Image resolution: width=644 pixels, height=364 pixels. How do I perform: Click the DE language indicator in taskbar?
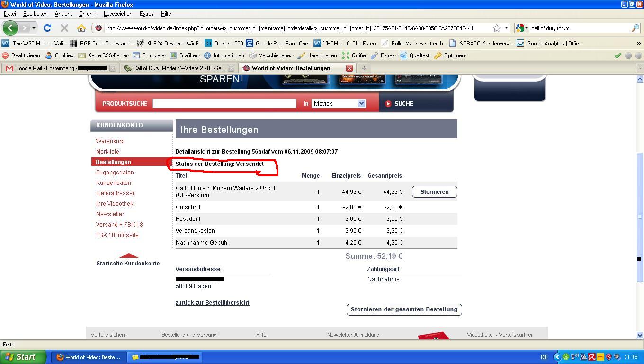tap(544, 357)
